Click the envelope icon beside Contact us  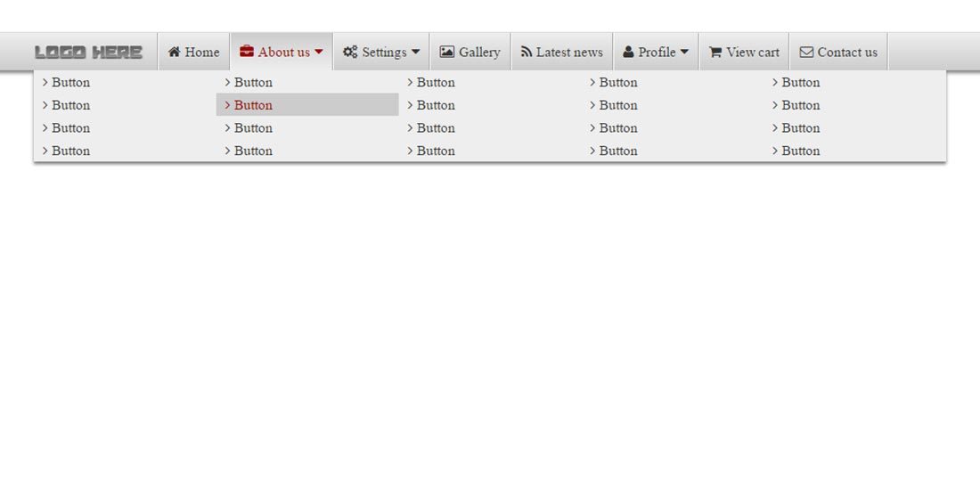806,52
